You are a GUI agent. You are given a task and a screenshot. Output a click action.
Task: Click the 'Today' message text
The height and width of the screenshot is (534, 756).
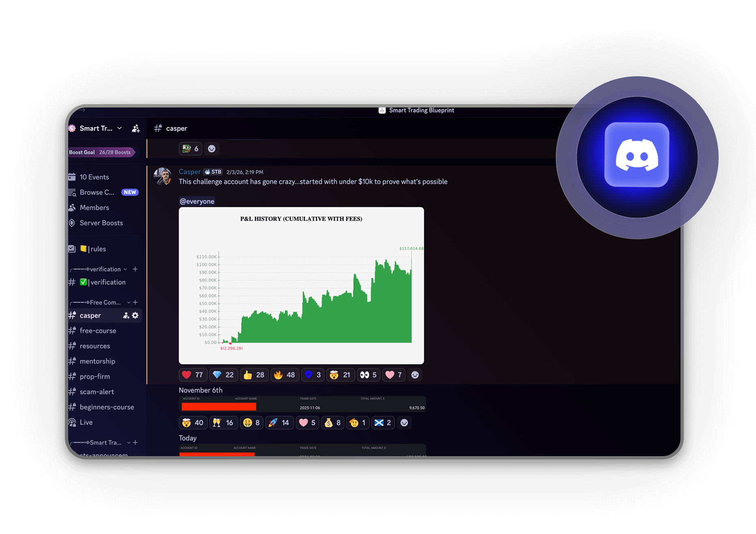pos(188,438)
